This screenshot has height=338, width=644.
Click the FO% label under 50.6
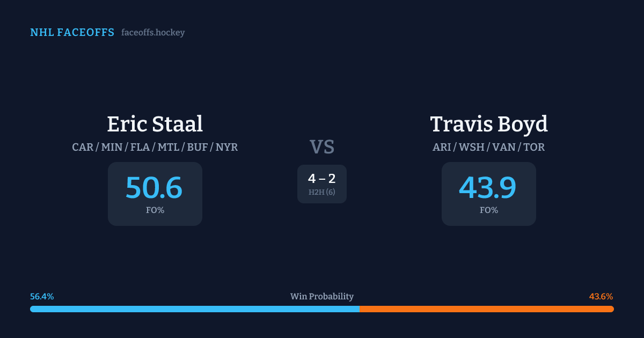(x=155, y=210)
